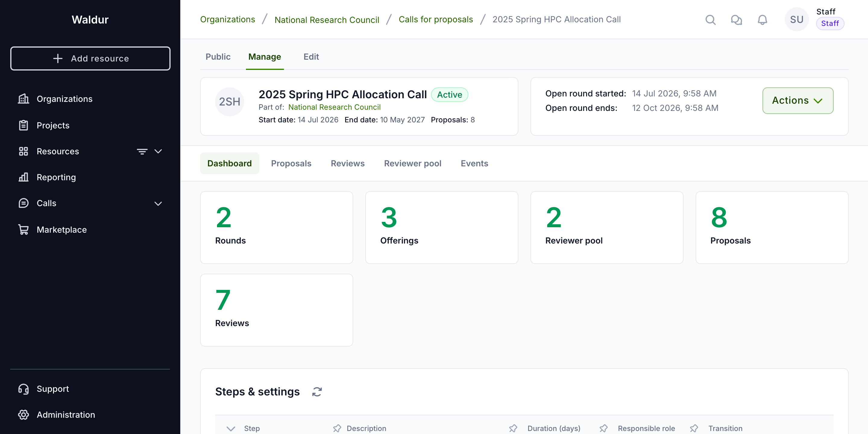868x434 pixels.
Task: Click the 2025 Spring HPC Allocation Call breadcrumb
Action: click(x=556, y=20)
